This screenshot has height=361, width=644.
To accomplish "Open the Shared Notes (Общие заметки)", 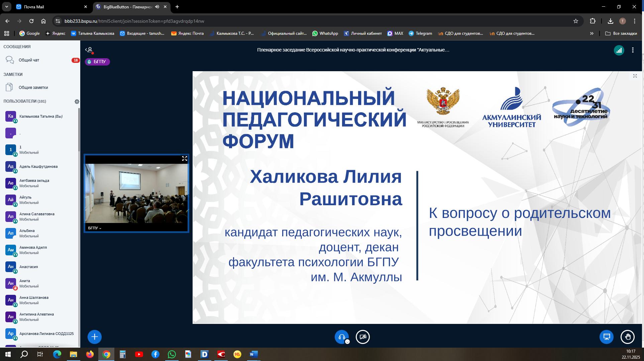I will (x=33, y=88).
